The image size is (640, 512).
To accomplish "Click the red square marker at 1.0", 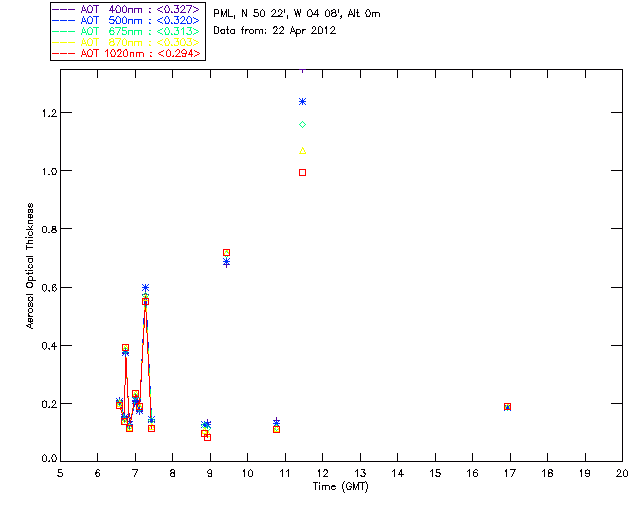I will [x=302, y=173].
